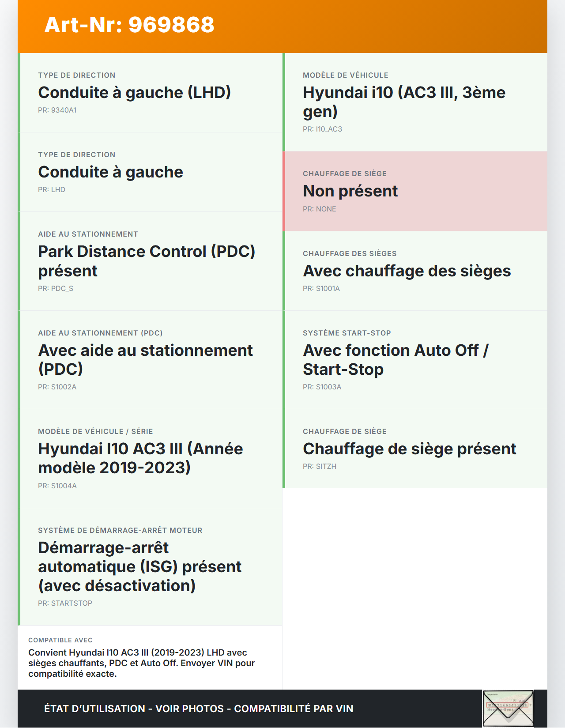Select the Hyundai I10 AC3 III 2019-2023 card
Viewport: 565px width, 728px height.
[x=150, y=458]
